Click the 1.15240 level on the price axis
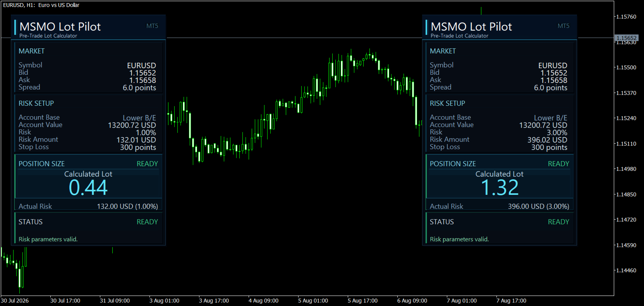 point(626,118)
